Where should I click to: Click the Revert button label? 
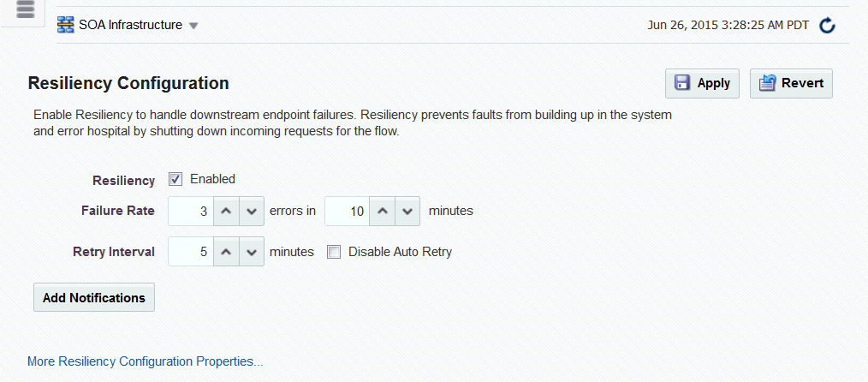(x=803, y=83)
